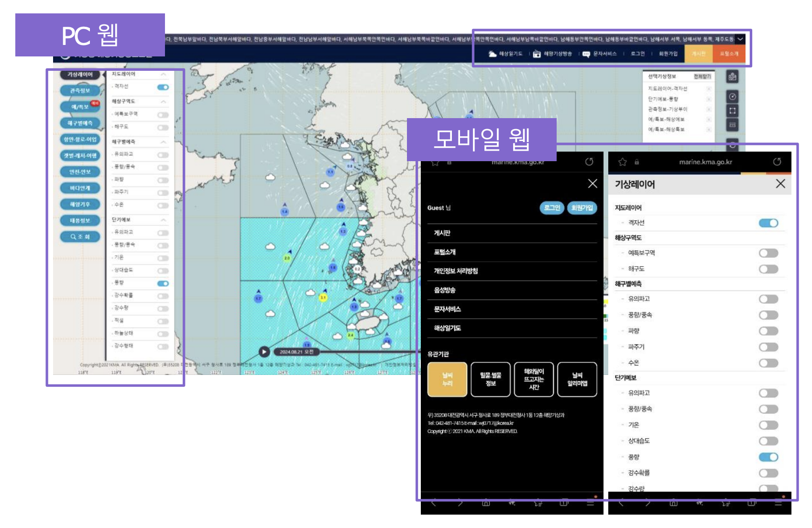
Task: Disable the 격자선 toggle under 지도레이어
Action: click(163, 88)
